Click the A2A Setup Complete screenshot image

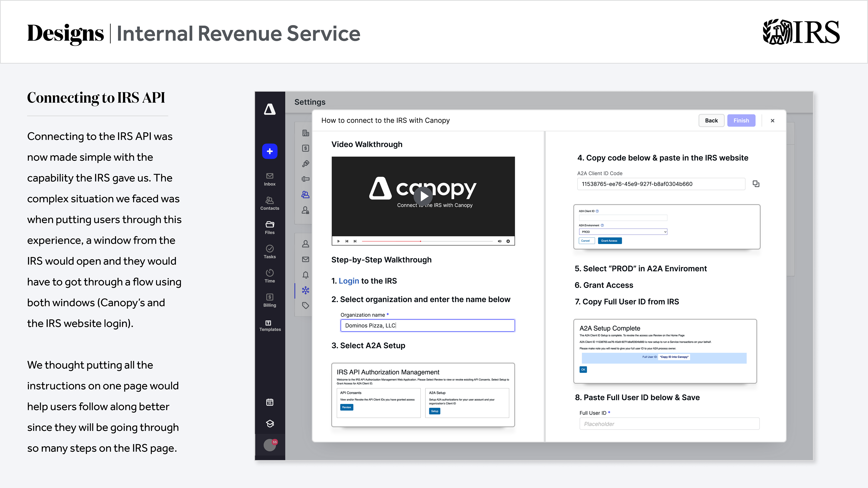[x=665, y=351]
